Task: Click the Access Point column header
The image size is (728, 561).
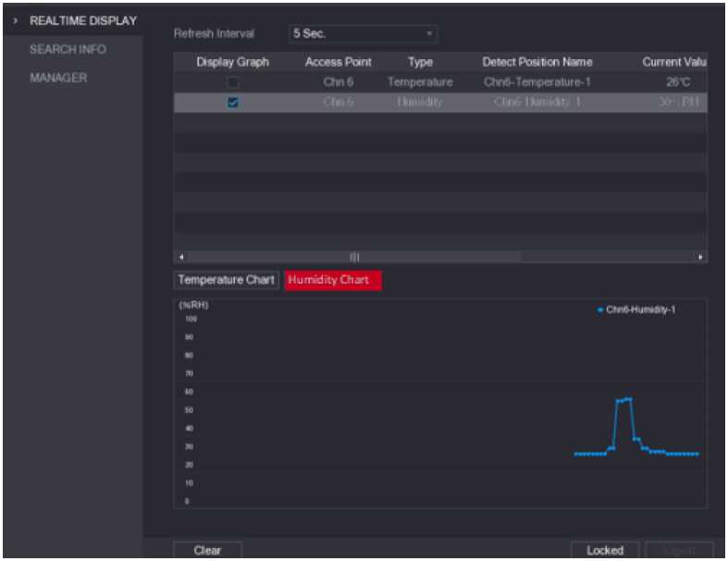Action: pos(338,62)
